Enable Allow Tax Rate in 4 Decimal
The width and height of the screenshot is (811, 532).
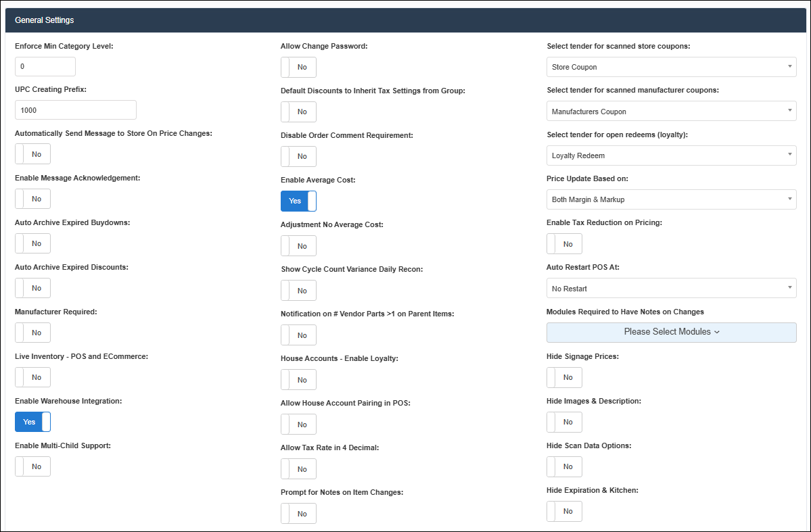pyautogui.click(x=298, y=469)
